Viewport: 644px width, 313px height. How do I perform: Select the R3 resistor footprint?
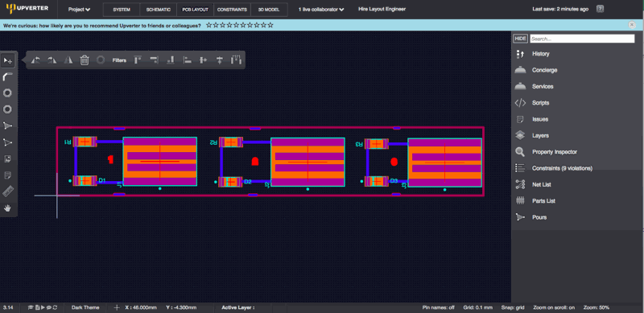pos(377,144)
